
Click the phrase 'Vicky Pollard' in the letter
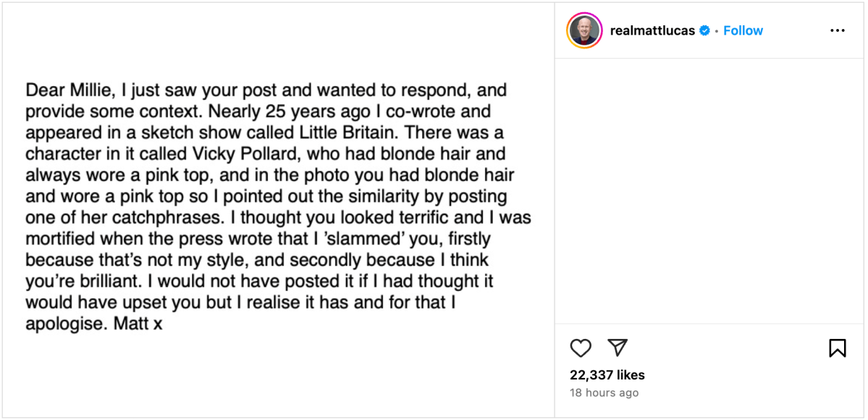point(244,154)
